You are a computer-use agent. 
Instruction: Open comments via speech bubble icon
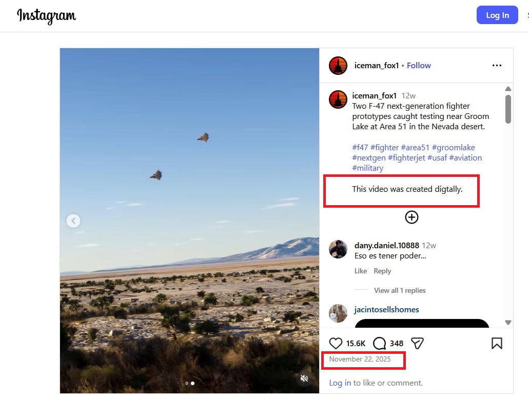[380, 343]
